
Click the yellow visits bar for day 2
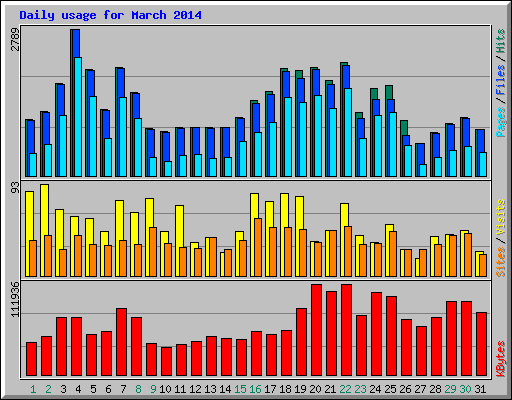45,210
